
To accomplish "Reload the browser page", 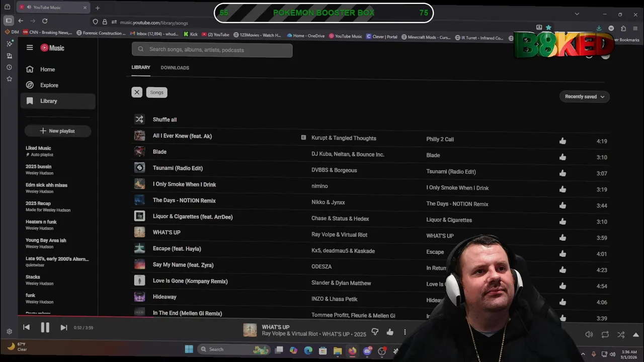I will click(x=45, y=21).
